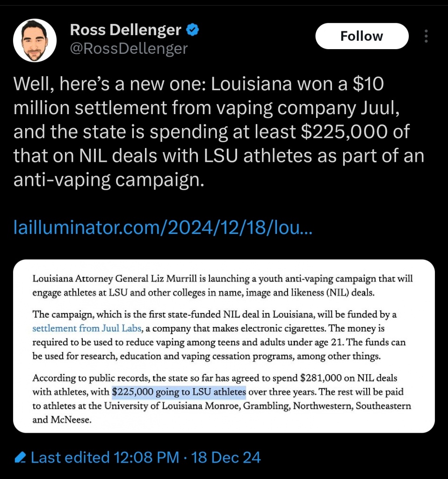This screenshot has height=479, width=448.
Task: Open the lailluminator.com article link
Action: [164, 229]
